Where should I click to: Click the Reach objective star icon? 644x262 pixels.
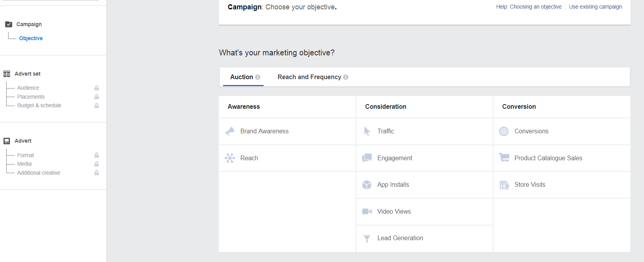coord(230,158)
